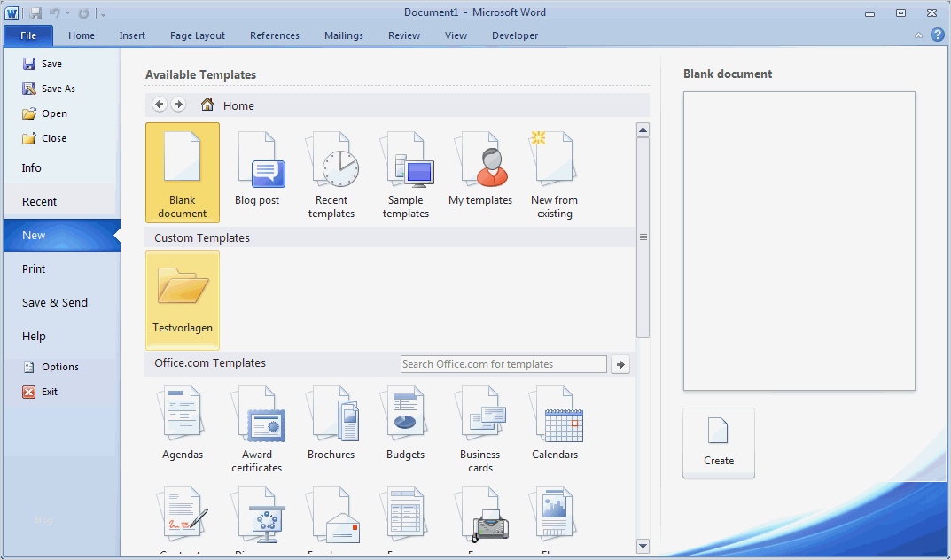
Task: Go back in template navigation
Action: (x=159, y=105)
